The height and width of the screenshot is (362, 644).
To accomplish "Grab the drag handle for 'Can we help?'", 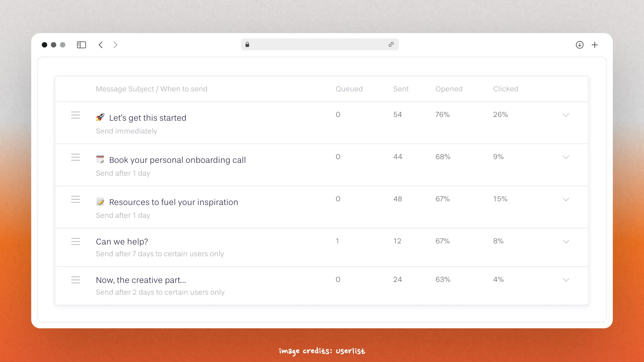I will click(75, 241).
